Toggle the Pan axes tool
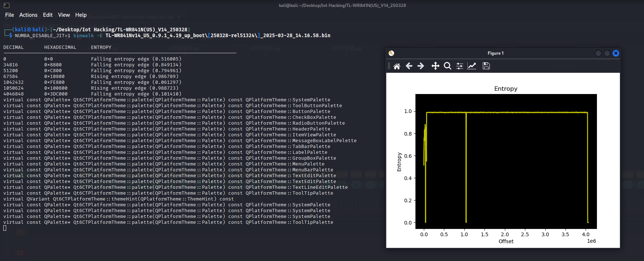This screenshot has width=644, height=261. (x=435, y=66)
